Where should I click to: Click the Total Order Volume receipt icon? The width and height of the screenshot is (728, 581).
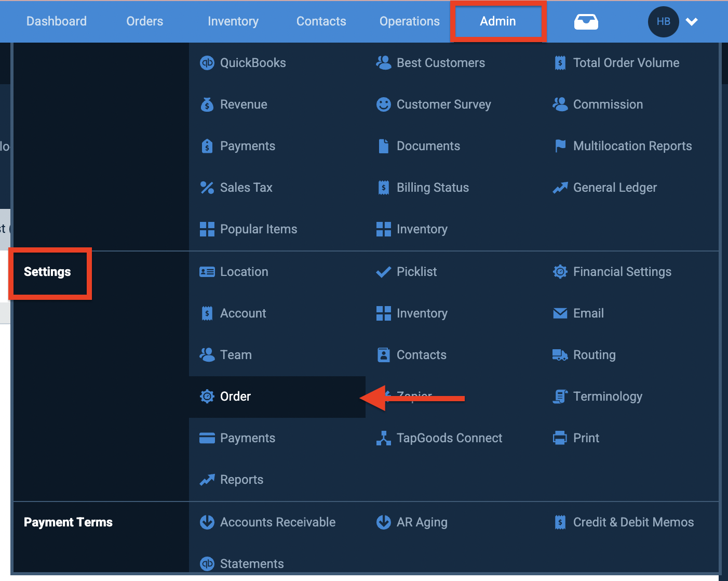[560, 63]
